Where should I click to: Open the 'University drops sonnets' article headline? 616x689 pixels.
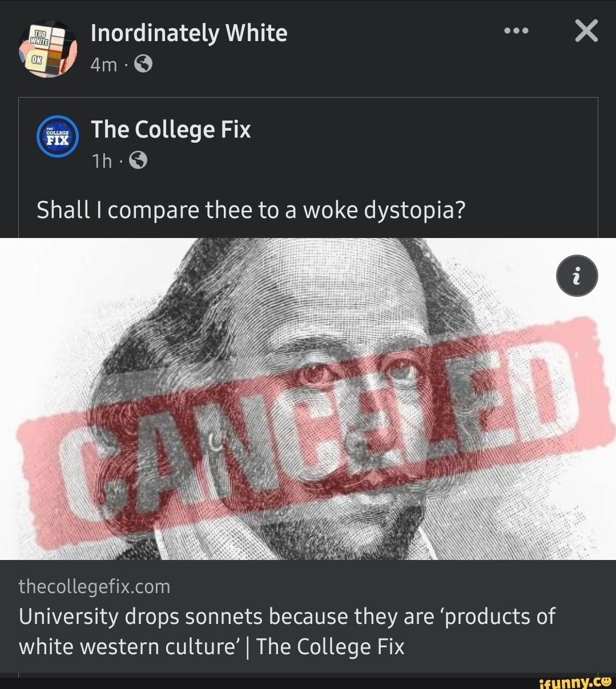pos(287,617)
